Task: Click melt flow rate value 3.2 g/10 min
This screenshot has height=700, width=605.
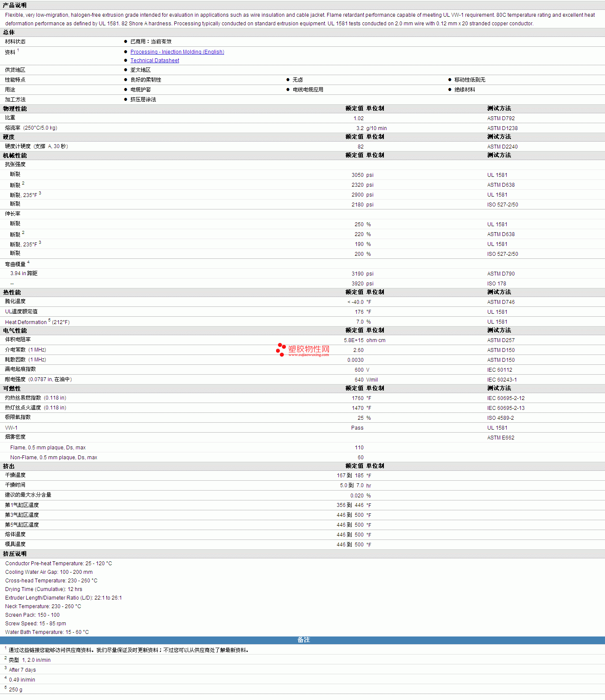Action: [371, 128]
